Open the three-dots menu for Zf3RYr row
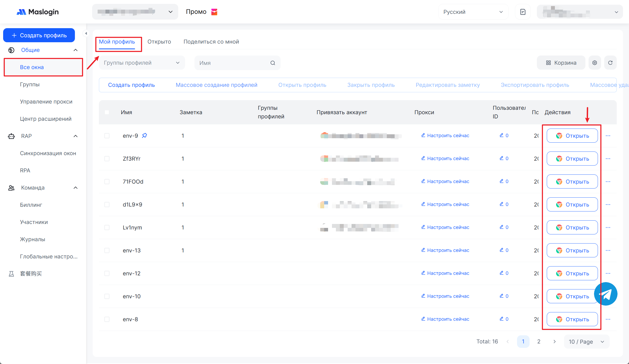 608,159
